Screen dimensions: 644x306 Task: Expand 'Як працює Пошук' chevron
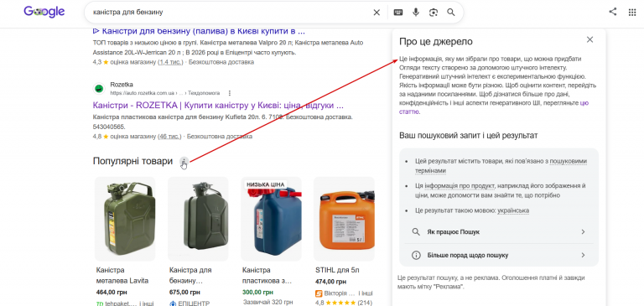(x=583, y=232)
